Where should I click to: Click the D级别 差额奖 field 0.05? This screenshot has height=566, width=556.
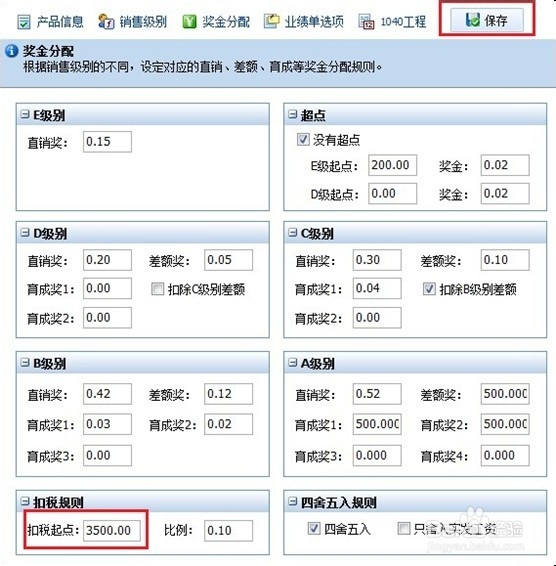(x=228, y=260)
